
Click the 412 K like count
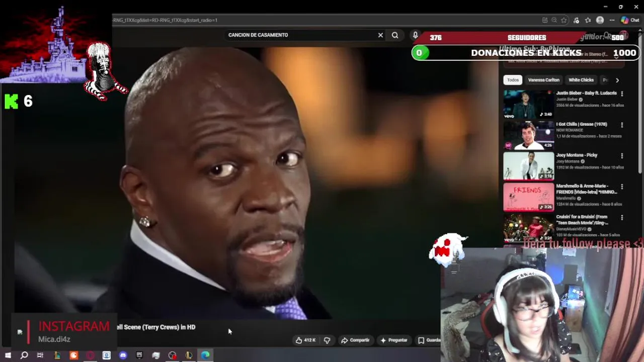coord(310,340)
